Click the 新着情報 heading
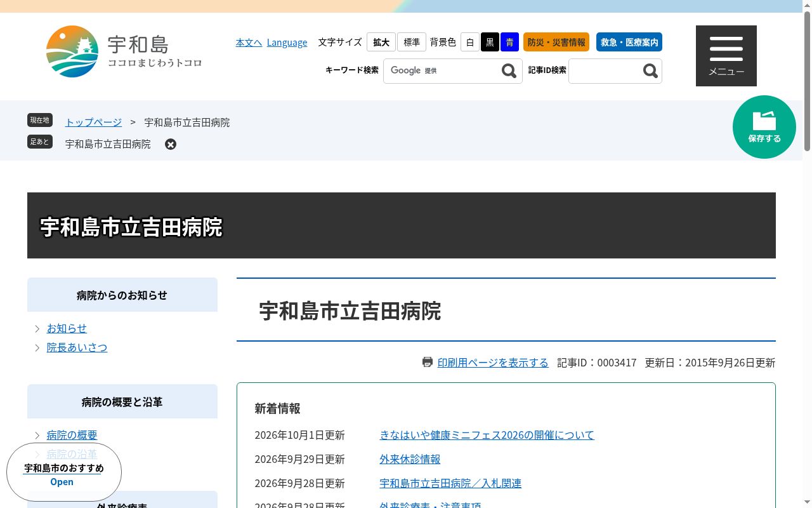The height and width of the screenshot is (508, 812). point(277,408)
